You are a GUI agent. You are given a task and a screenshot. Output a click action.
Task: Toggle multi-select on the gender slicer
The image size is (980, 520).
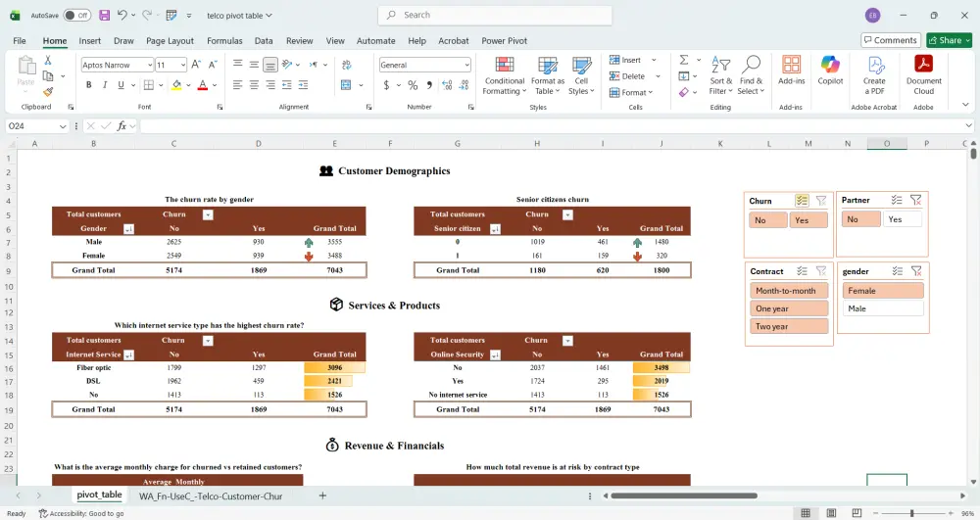898,271
